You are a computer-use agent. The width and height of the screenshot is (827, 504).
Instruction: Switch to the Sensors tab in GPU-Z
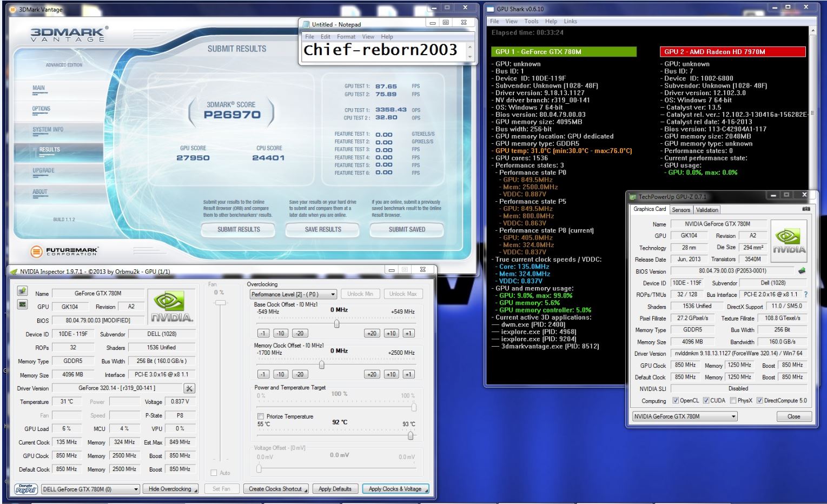(x=681, y=210)
